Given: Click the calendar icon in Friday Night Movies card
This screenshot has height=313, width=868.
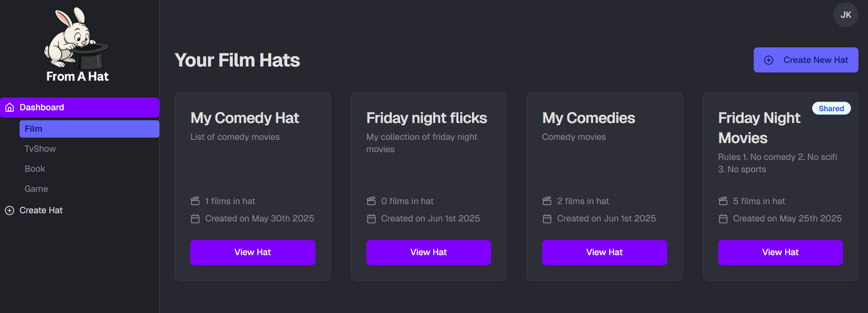Looking at the screenshot, I should coord(723,219).
